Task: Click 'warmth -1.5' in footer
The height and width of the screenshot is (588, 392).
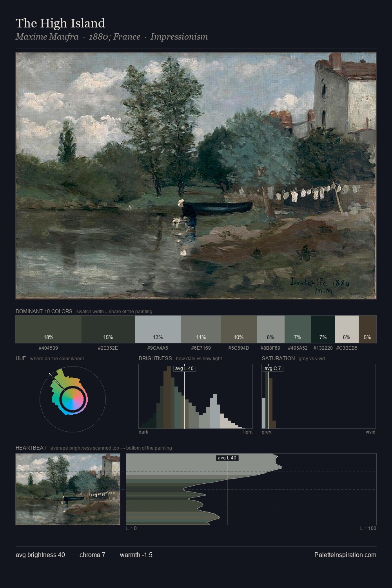Action: pos(136,555)
